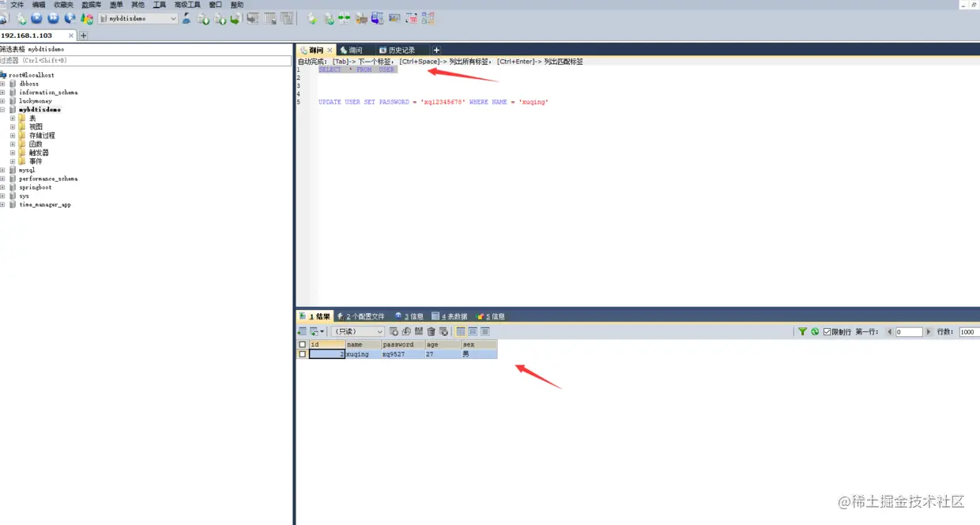The height and width of the screenshot is (525, 980).
Task: Switch result to form view icon
Action: click(473, 332)
